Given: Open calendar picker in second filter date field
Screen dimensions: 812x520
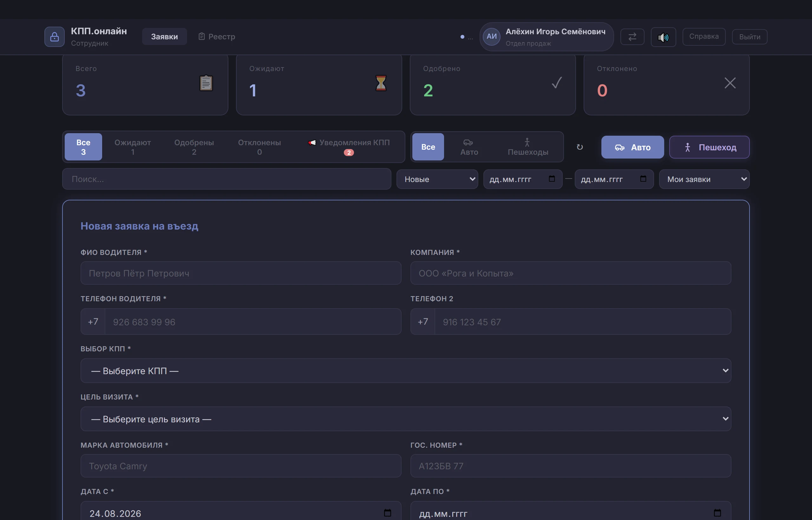Looking at the screenshot, I should pyautogui.click(x=643, y=179).
